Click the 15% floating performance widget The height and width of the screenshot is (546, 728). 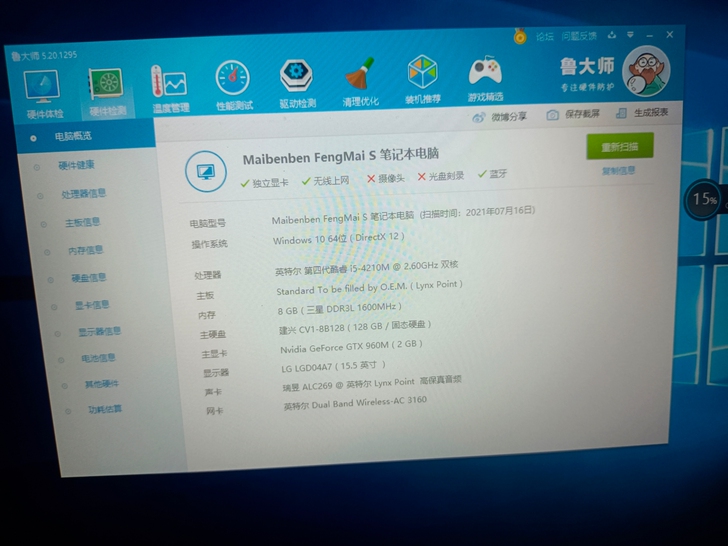pyautogui.click(x=704, y=200)
